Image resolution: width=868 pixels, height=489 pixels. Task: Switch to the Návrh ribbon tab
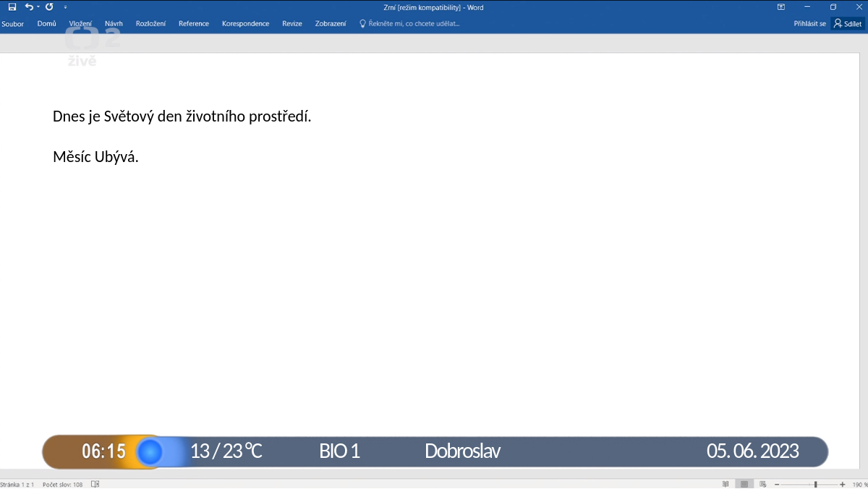(114, 24)
